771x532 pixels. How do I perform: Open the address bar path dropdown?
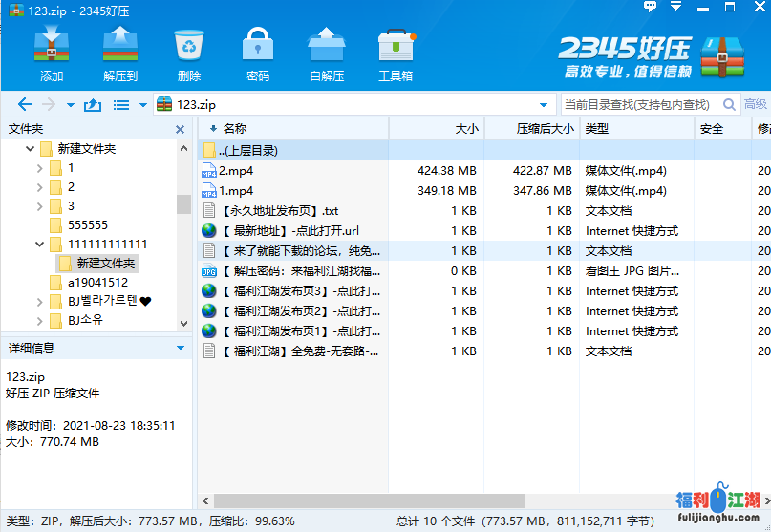[x=544, y=105]
